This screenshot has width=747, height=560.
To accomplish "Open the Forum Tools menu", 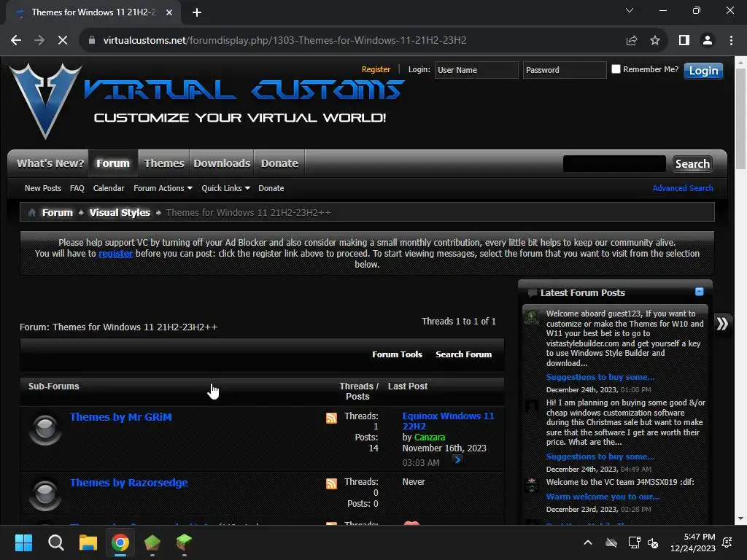I will coord(398,354).
